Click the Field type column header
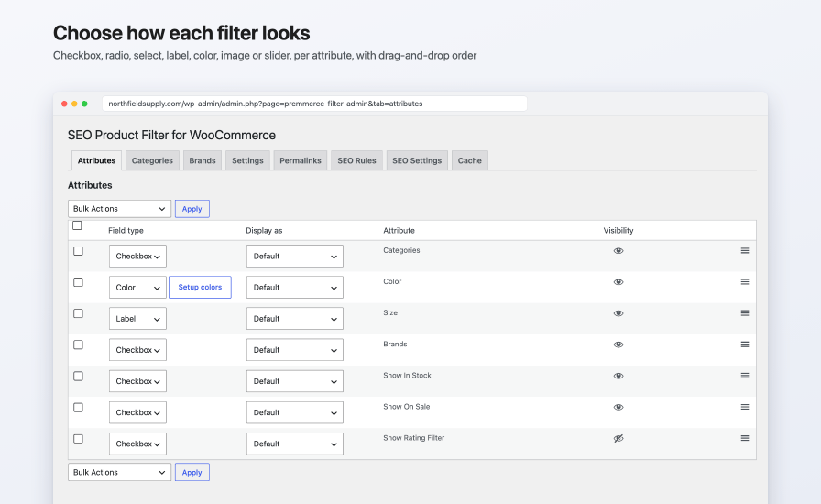821x504 pixels. coord(126,231)
